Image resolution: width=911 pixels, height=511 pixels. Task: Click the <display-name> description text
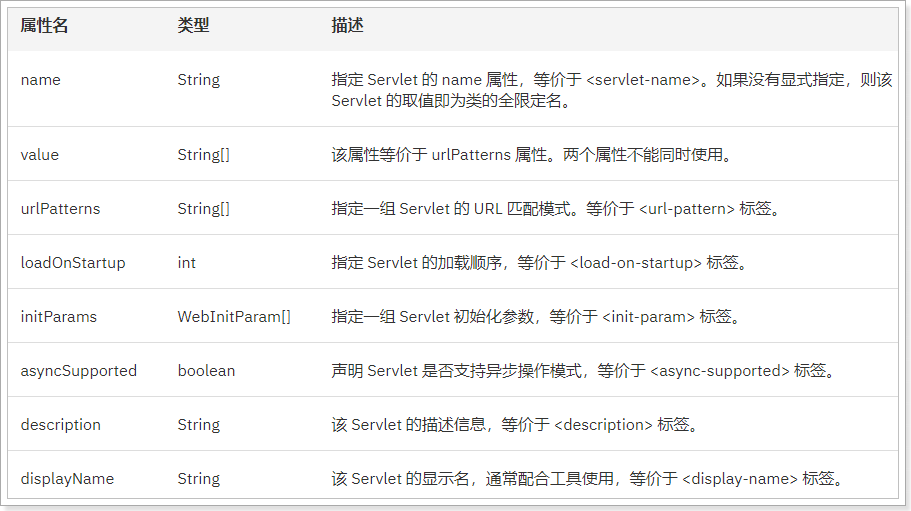(x=740, y=478)
